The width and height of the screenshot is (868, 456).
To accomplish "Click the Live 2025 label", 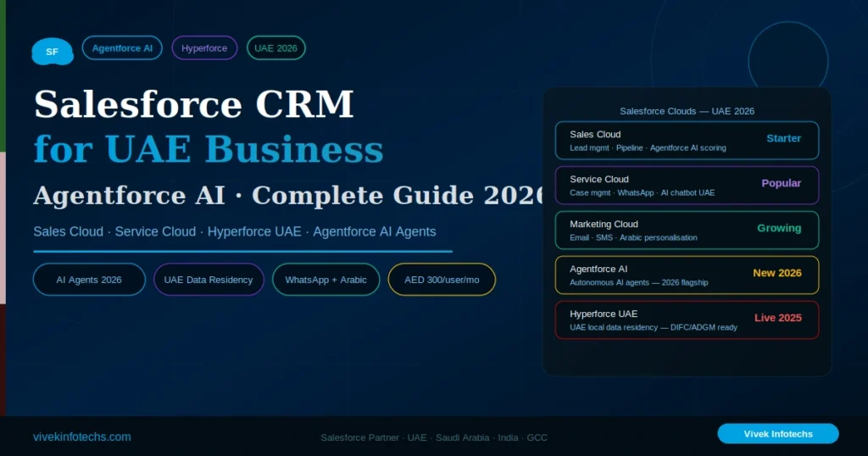I will [x=778, y=318].
